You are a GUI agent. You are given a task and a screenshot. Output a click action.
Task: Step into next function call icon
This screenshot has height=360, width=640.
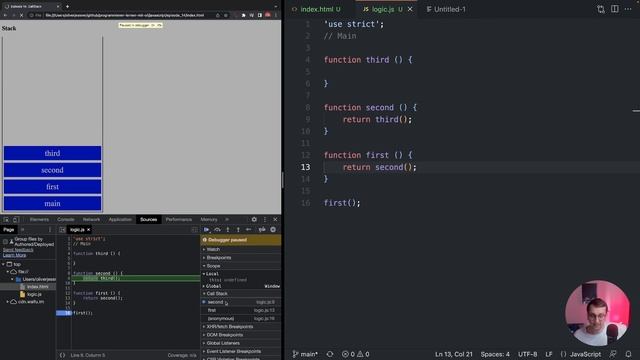228,230
